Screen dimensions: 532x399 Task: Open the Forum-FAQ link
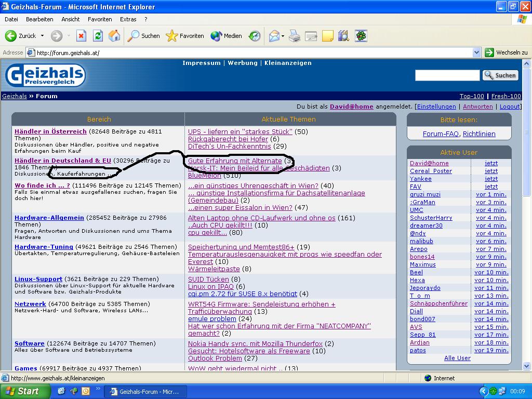click(441, 134)
